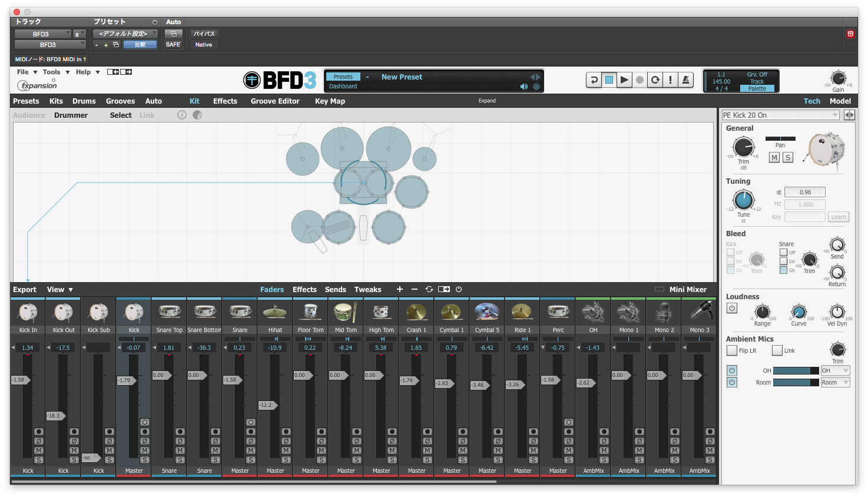This screenshot has height=497, width=868.
Task: Click the Export button in mixer
Action: (25, 289)
